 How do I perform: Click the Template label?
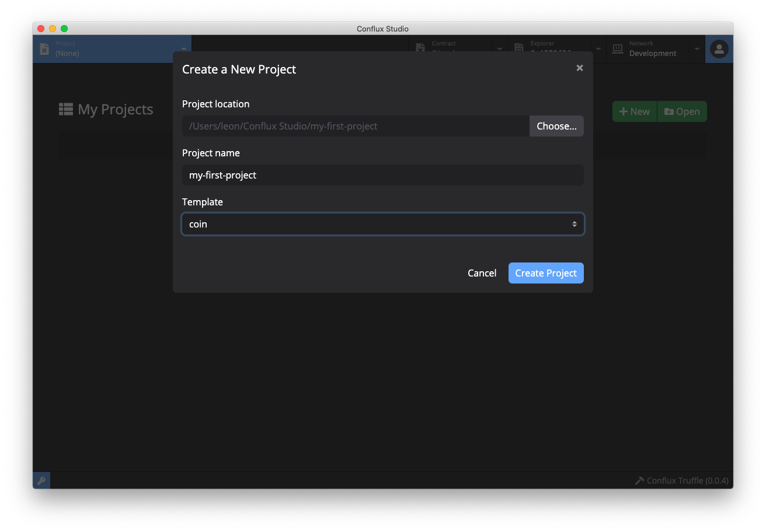203,202
